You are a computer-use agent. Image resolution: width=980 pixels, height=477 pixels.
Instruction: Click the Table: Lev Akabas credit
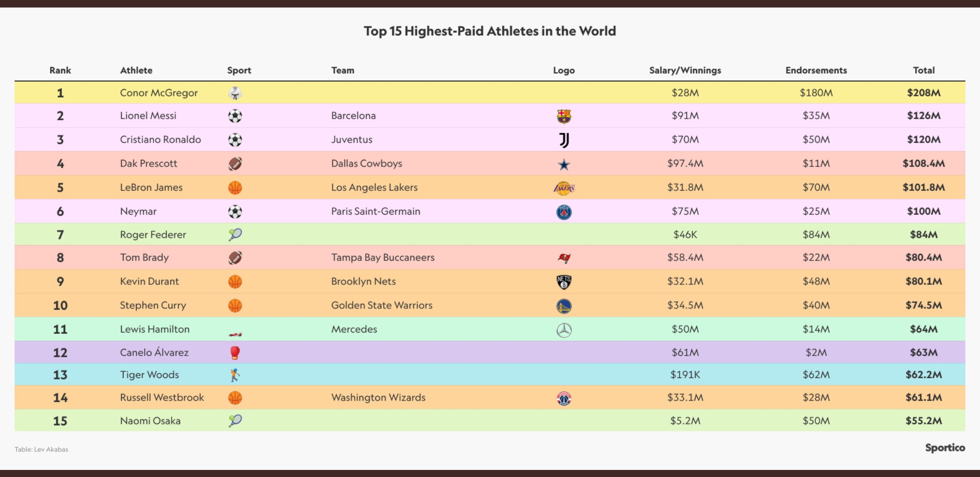41,449
